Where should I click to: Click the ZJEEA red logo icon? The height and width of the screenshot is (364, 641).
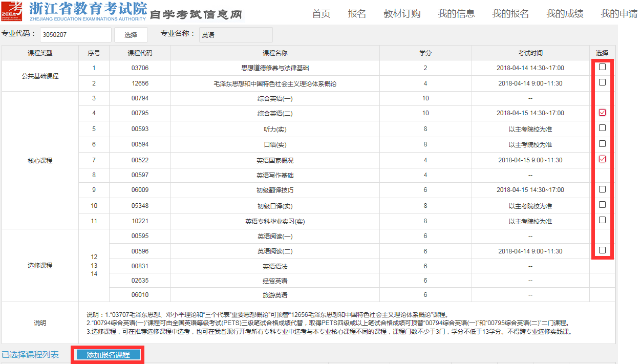[x=12, y=11]
